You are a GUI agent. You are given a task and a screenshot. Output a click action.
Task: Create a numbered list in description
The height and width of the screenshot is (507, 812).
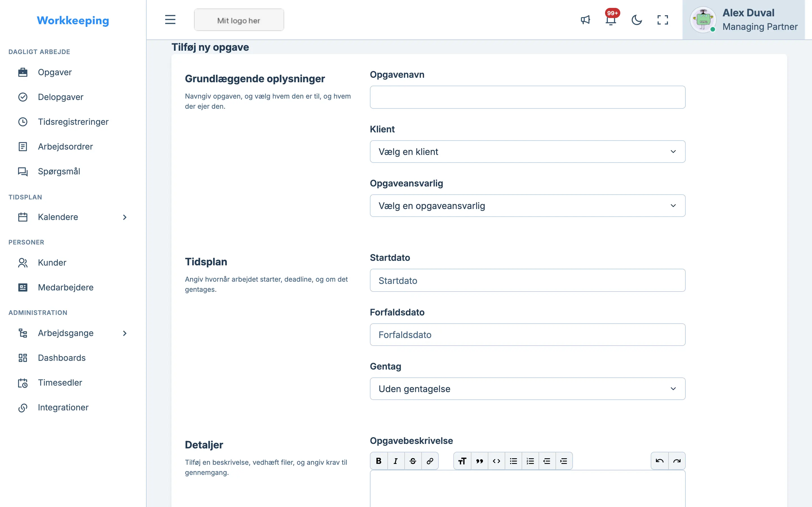(530, 461)
